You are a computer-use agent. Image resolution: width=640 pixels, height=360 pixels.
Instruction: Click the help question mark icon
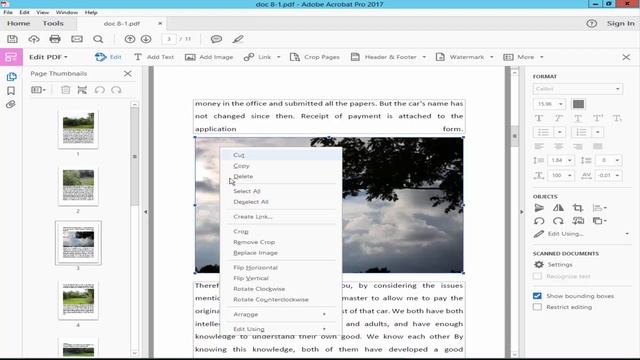coord(591,24)
